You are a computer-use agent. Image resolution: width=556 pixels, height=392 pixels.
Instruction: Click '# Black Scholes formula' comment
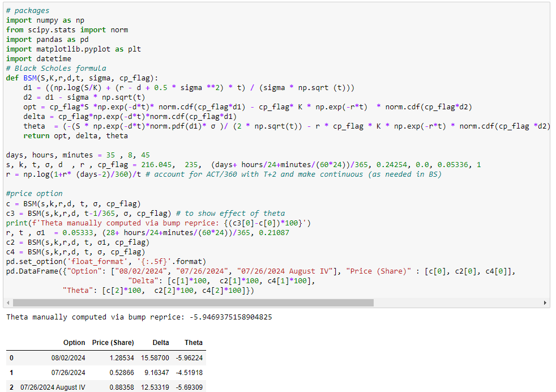pos(56,68)
